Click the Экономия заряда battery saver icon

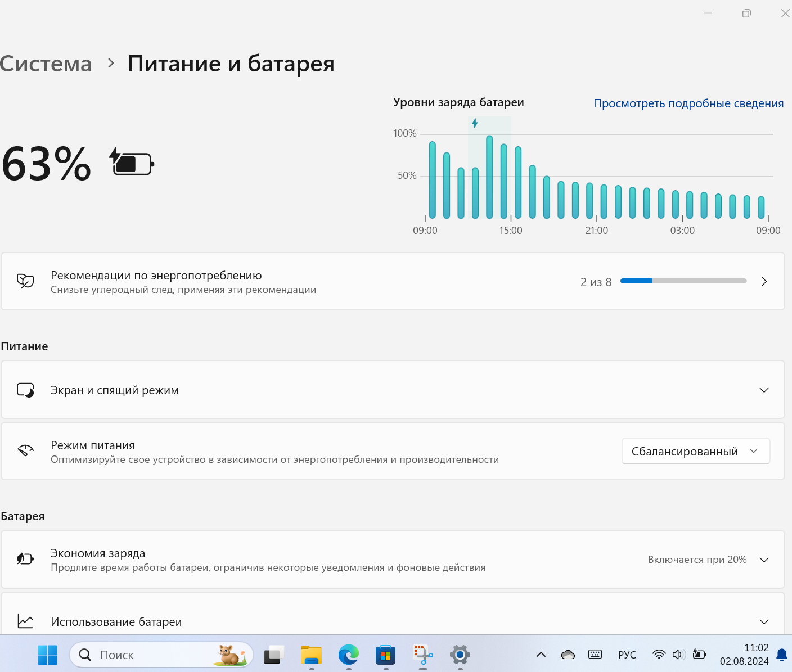pos(25,559)
